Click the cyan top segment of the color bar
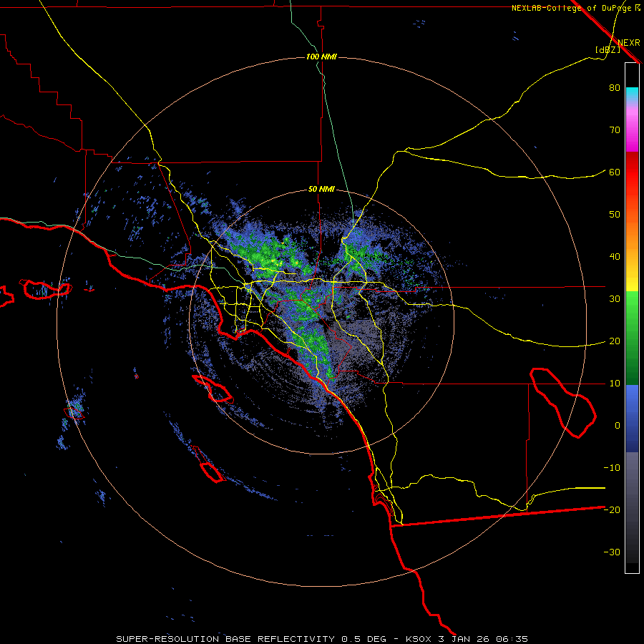This screenshot has width=644, height=644. click(x=632, y=94)
